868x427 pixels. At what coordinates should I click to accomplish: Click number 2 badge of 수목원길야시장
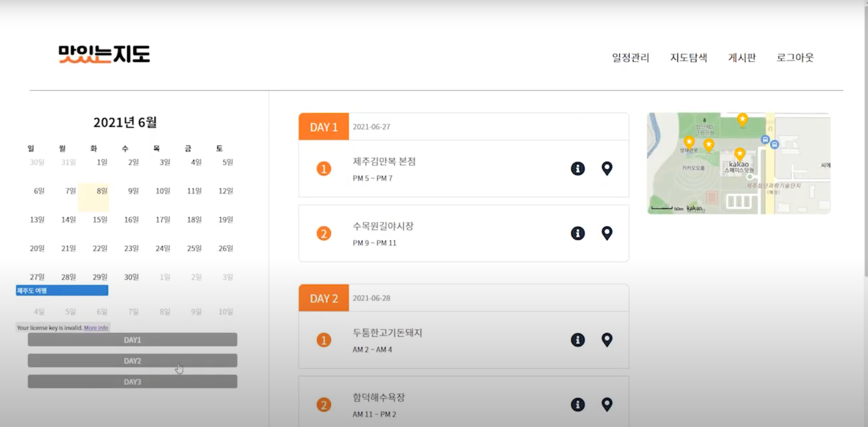(324, 234)
